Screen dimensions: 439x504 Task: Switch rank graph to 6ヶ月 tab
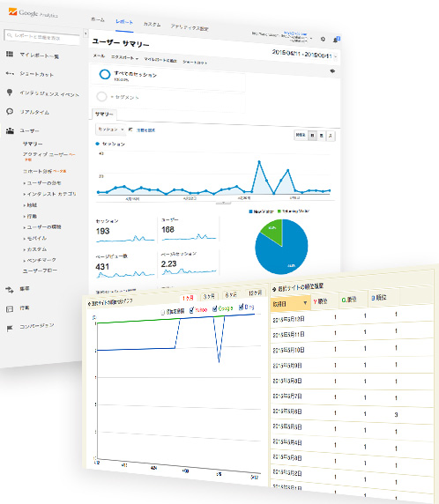click(x=231, y=294)
